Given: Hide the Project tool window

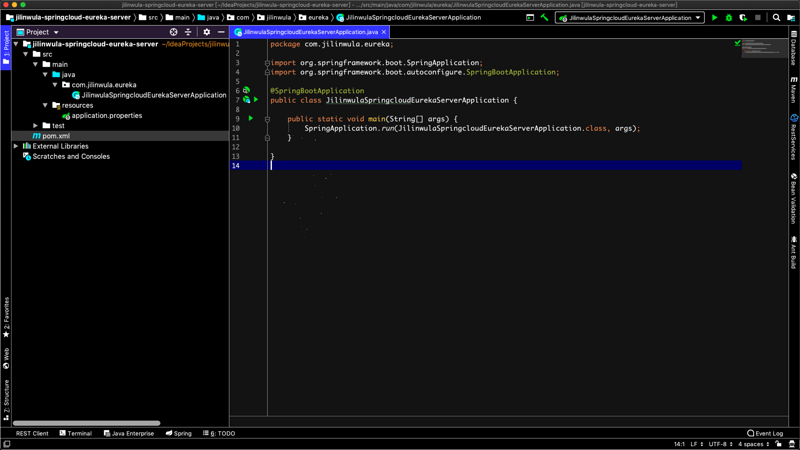Looking at the screenshot, I should pos(221,32).
